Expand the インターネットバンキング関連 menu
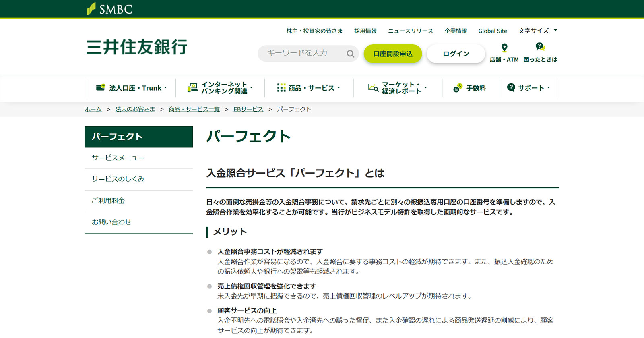644x338 pixels. 220,88
